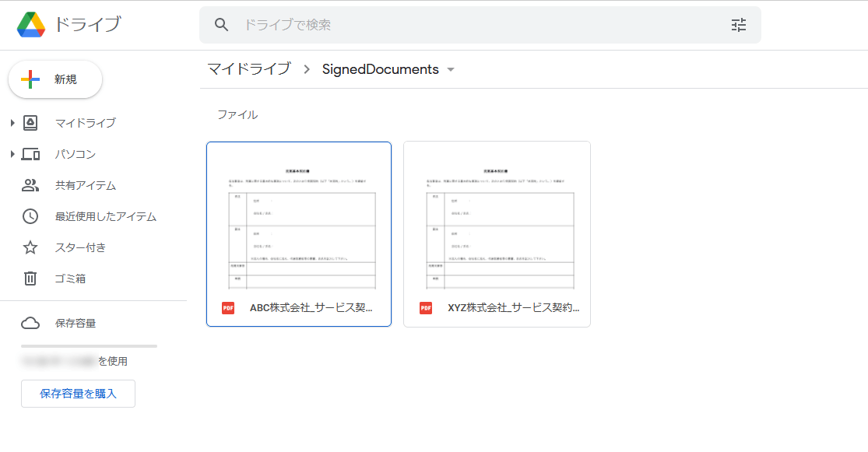Open 最近使用したアイテム in sidebar
The height and width of the screenshot is (452, 868).
(105, 216)
